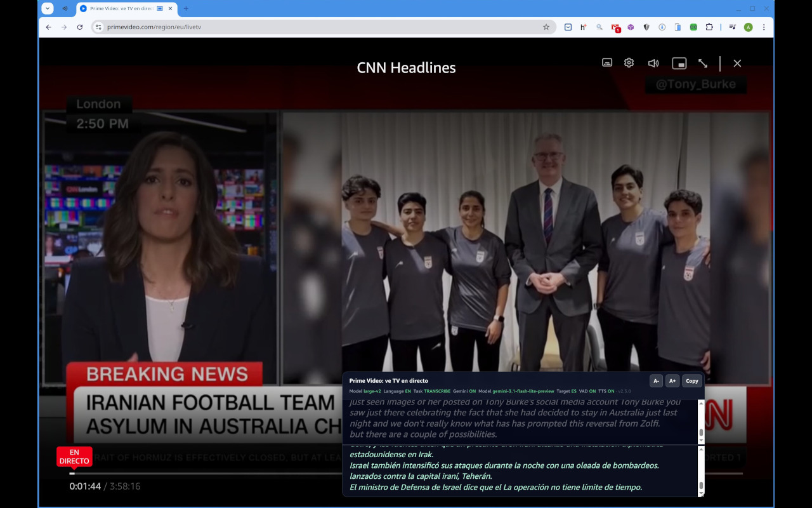Click the line 'but there are a couple of possibilities.'
The width and height of the screenshot is (812, 508).
(x=423, y=434)
